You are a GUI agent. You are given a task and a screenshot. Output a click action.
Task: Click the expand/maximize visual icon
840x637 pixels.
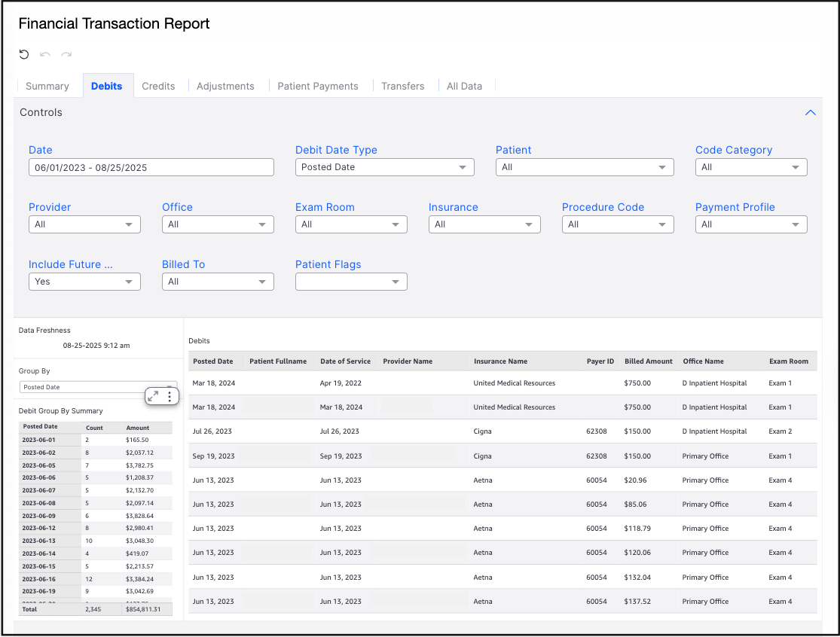point(153,396)
